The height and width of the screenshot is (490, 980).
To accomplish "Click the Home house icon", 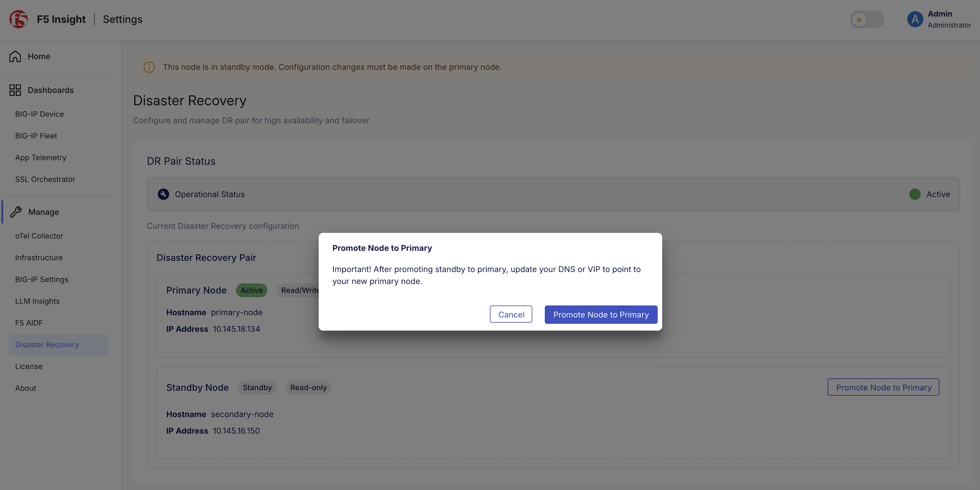I will click(x=15, y=56).
